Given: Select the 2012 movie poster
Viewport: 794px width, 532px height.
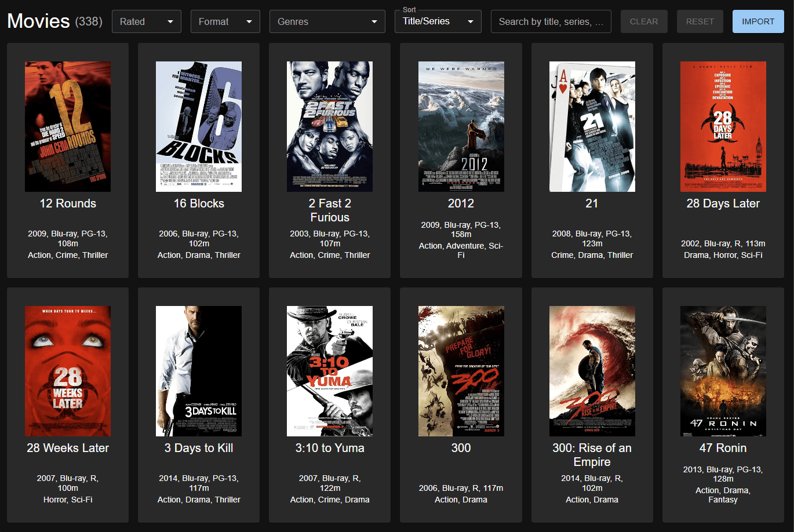Looking at the screenshot, I should click(461, 126).
